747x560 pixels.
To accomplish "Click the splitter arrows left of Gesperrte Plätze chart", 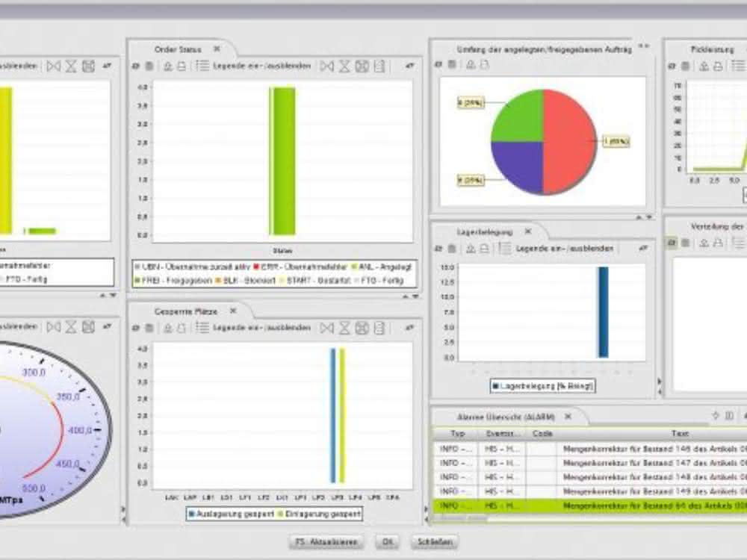I will [x=123, y=514].
